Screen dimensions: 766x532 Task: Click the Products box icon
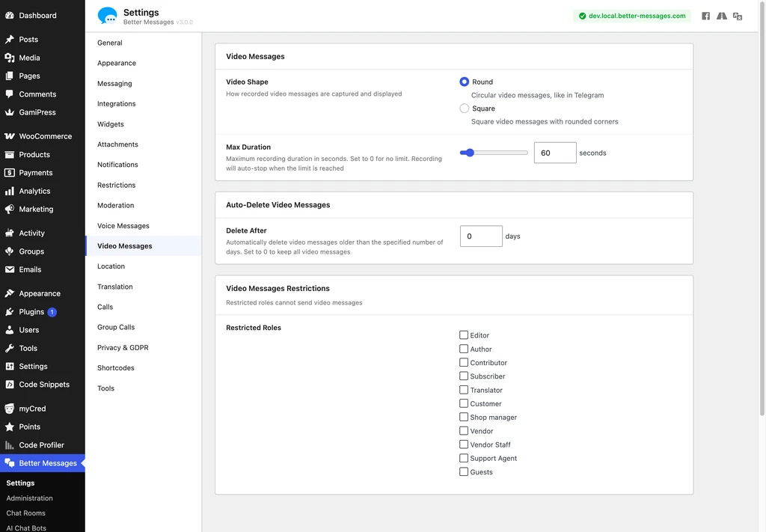pos(9,154)
